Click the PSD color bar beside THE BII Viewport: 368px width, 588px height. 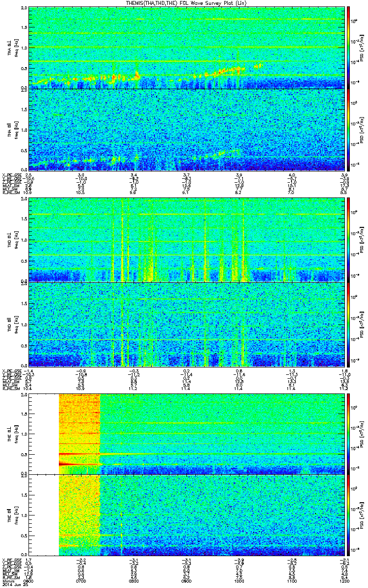[348, 515]
